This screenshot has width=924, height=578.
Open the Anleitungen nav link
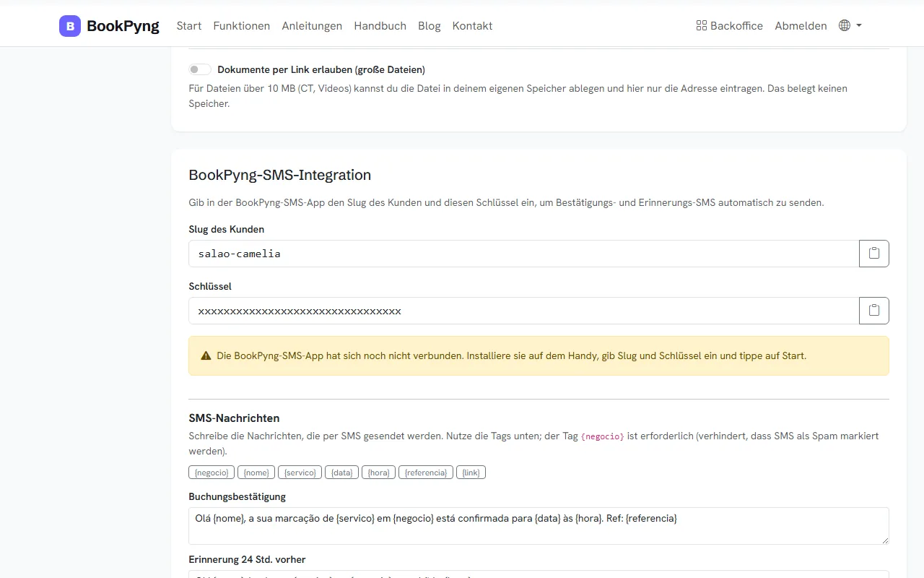coord(312,26)
